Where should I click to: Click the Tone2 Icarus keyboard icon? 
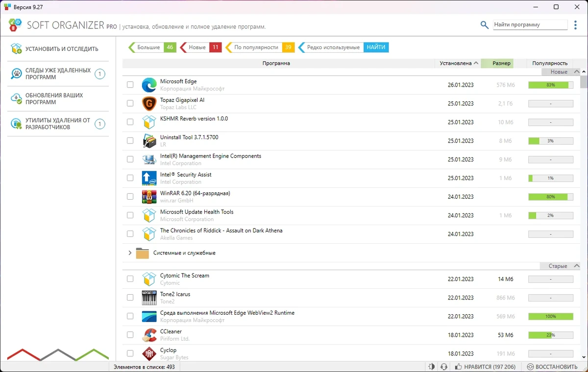tap(149, 298)
